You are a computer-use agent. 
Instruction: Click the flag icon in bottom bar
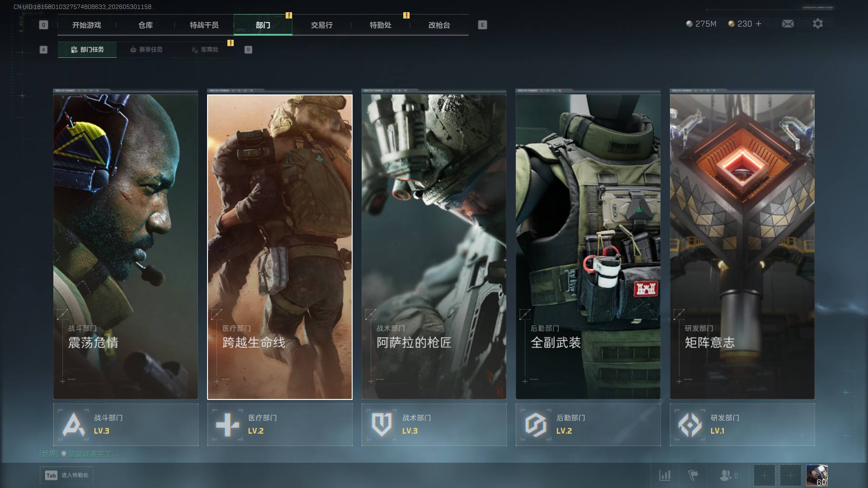pos(693,475)
